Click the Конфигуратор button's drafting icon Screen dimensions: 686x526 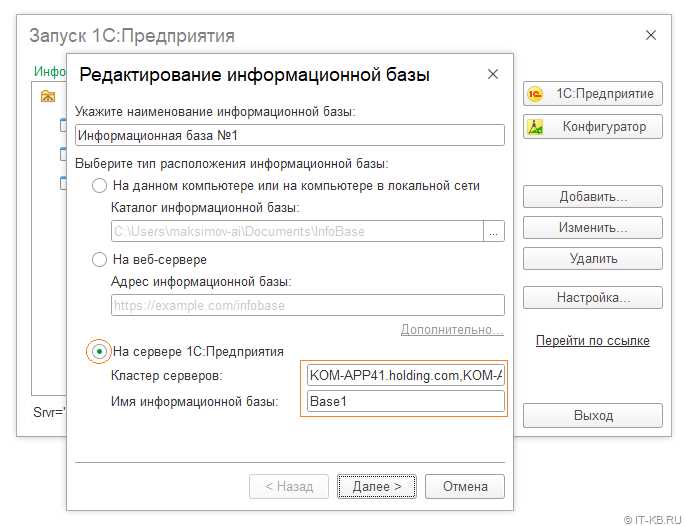point(535,127)
